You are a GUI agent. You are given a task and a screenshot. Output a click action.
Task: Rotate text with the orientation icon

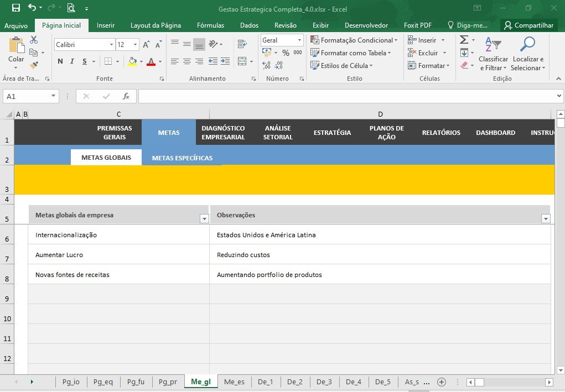(213, 44)
